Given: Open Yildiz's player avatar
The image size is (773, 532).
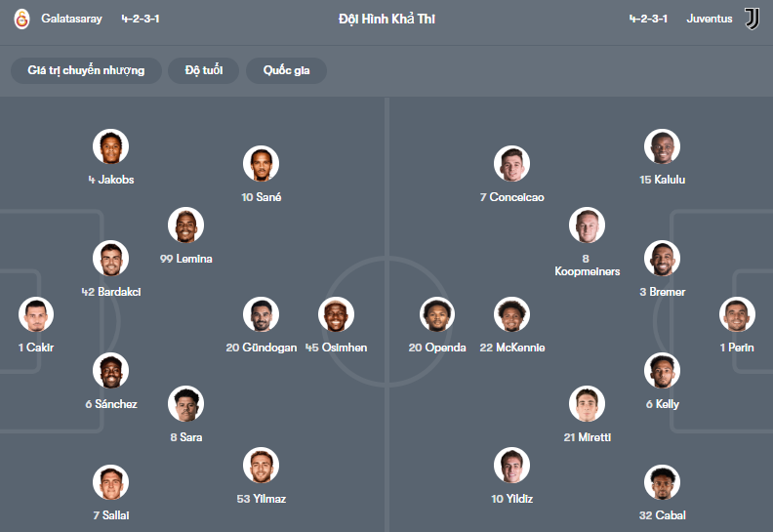Looking at the screenshot, I should 511,466.
